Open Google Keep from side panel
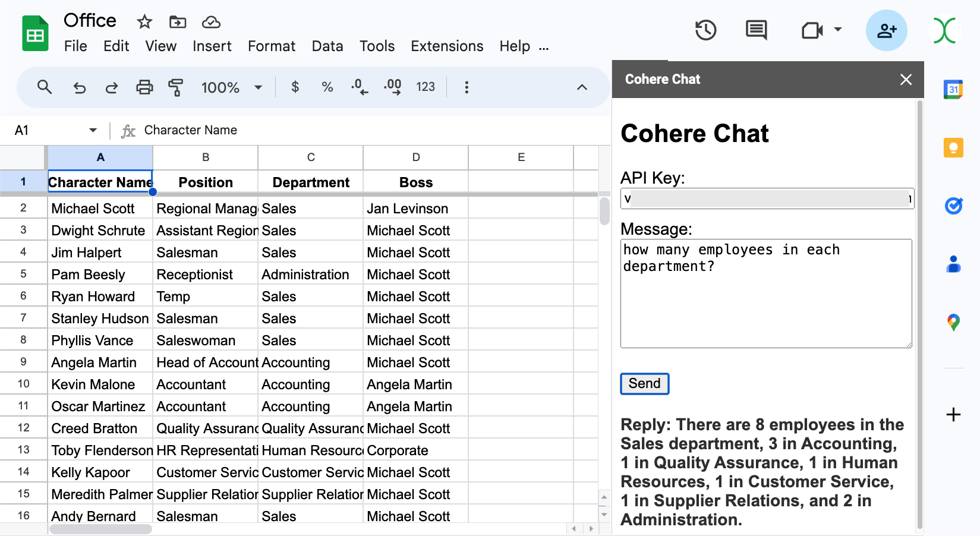This screenshot has height=536, width=980. [953, 147]
